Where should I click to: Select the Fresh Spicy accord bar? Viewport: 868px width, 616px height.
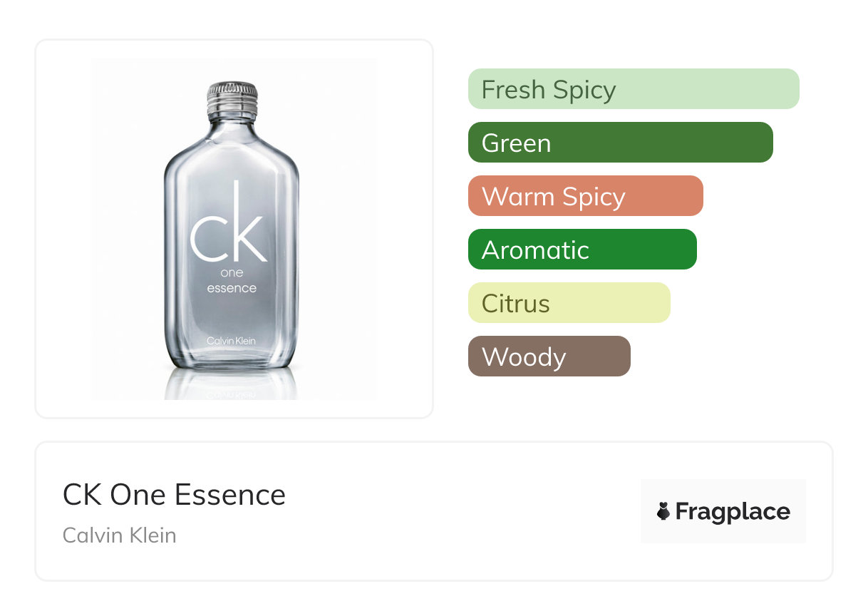(633, 89)
